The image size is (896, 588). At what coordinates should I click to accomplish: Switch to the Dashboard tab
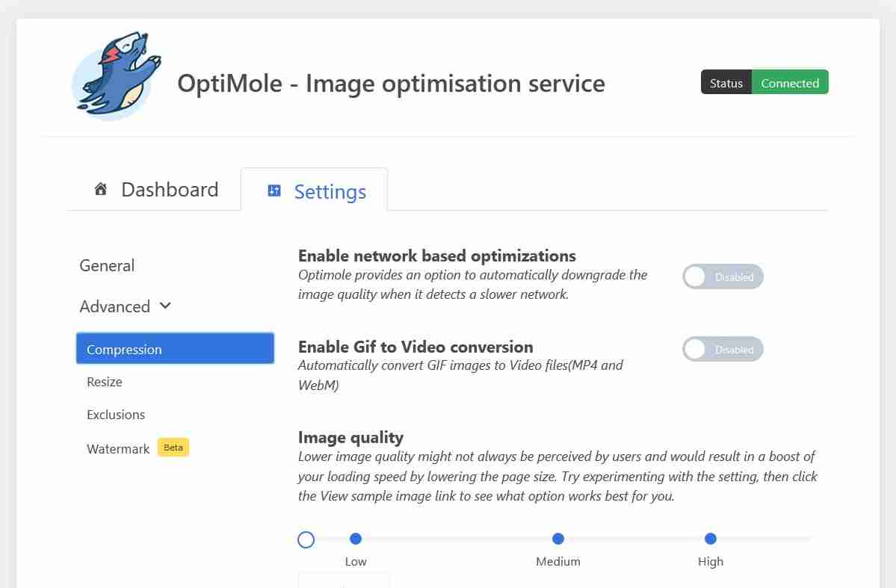coord(170,189)
